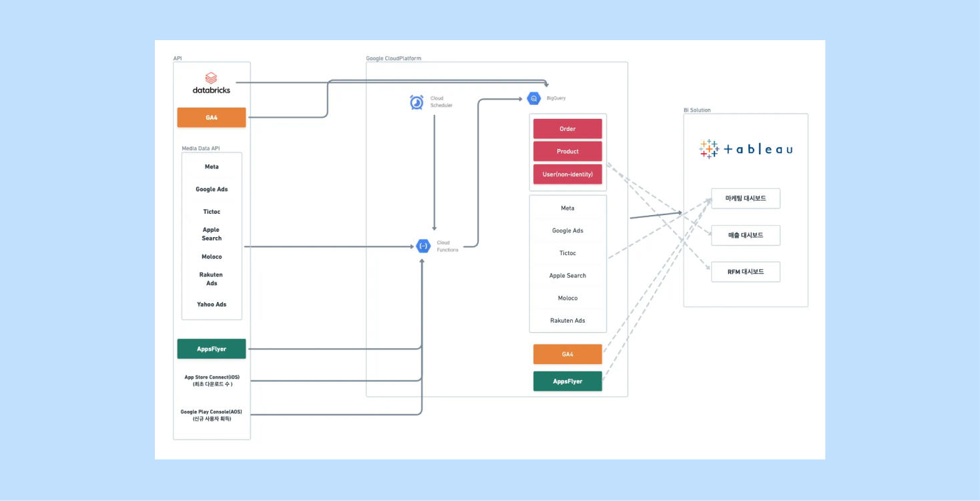Click the red Product box
The height and width of the screenshot is (501, 980).
tap(567, 152)
